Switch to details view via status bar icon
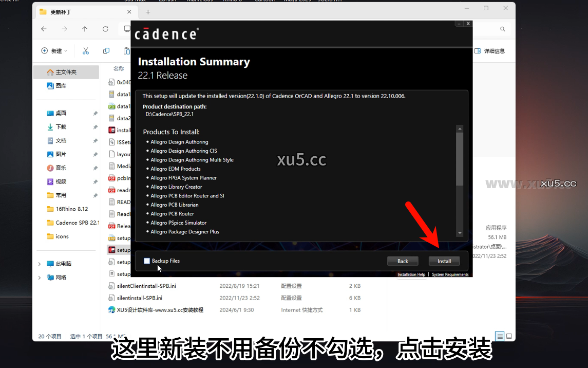This screenshot has height=368, width=588. (x=500, y=336)
